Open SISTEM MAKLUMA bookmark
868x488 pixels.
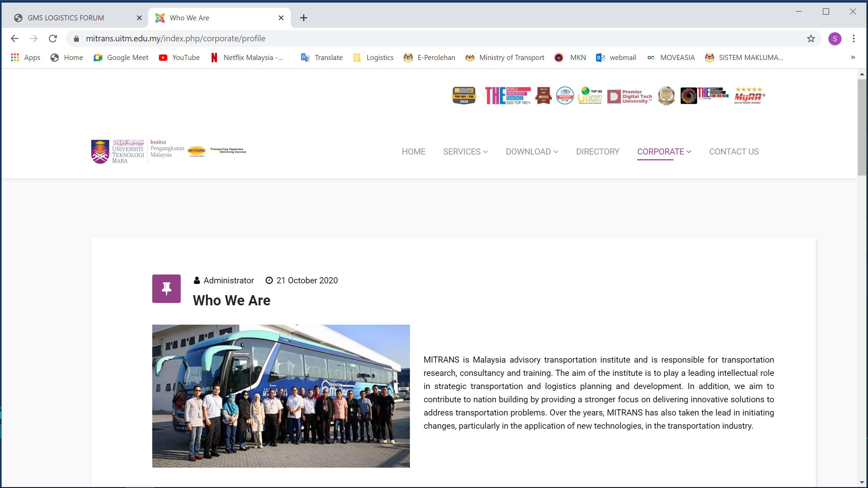click(744, 58)
